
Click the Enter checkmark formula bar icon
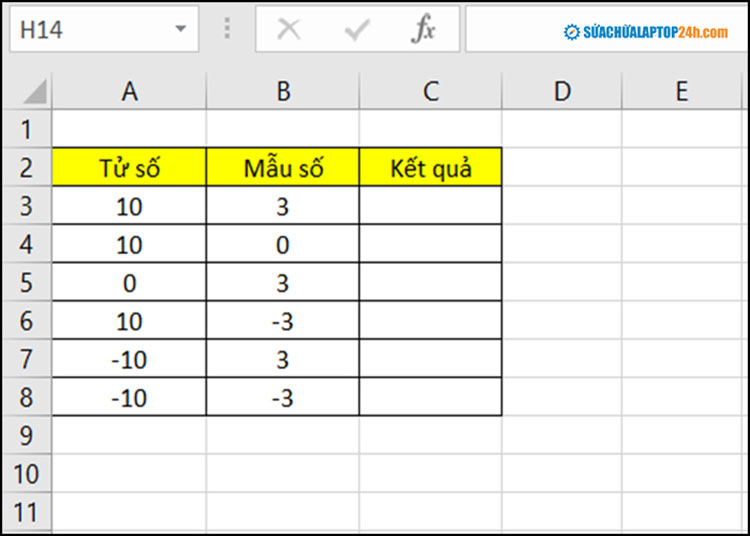pos(356,30)
